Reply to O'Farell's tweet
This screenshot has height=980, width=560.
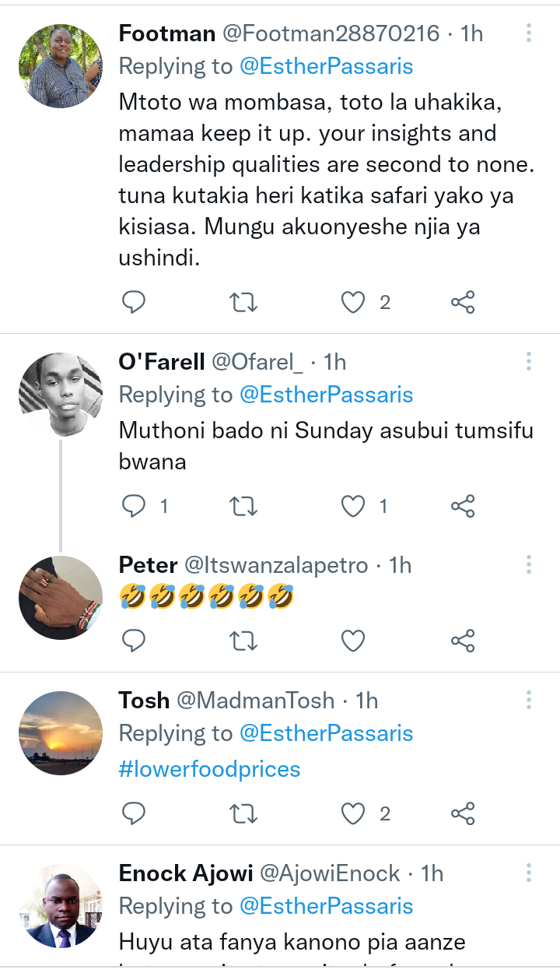[135, 507]
